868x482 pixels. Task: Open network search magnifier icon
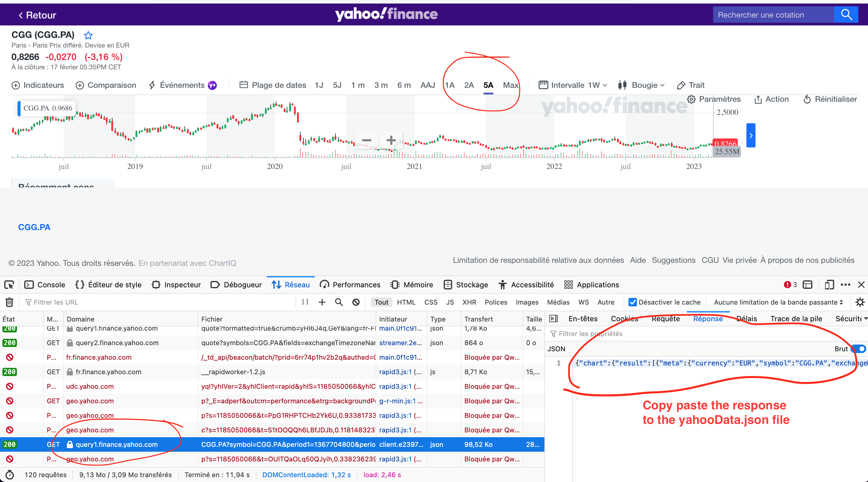point(339,302)
